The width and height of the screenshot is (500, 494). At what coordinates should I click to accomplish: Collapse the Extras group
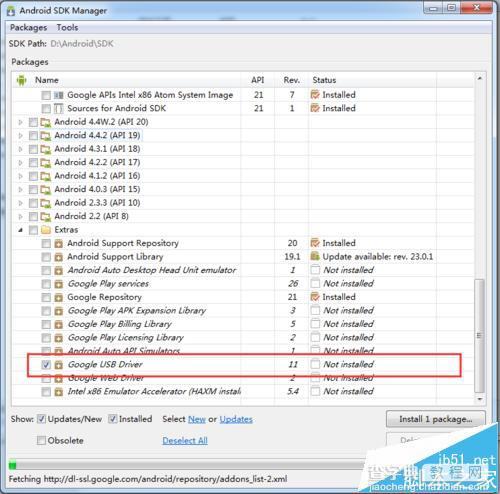(20, 230)
